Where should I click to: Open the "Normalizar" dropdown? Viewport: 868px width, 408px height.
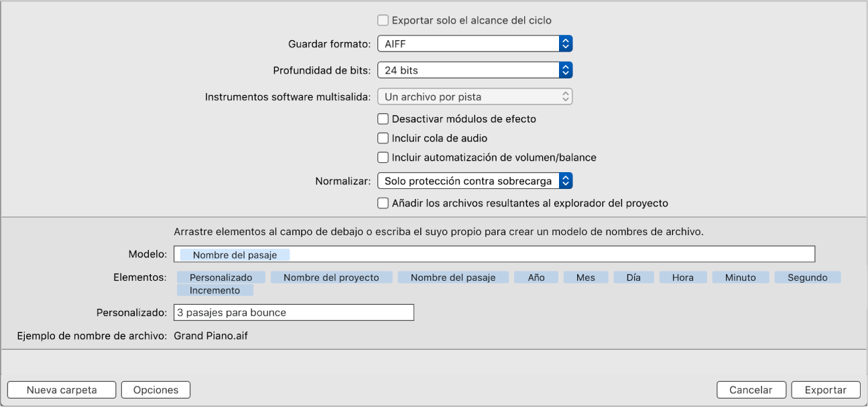[x=475, y=180]
